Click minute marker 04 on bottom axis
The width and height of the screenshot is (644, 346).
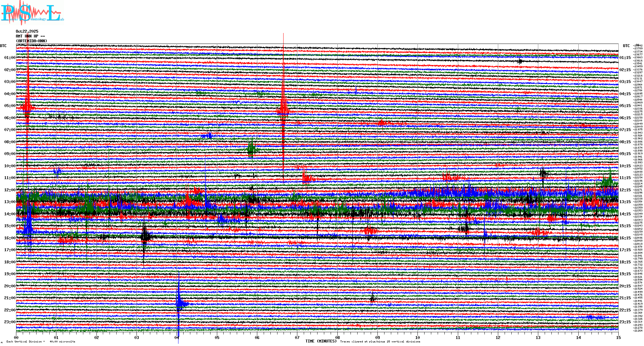point(177,337)
